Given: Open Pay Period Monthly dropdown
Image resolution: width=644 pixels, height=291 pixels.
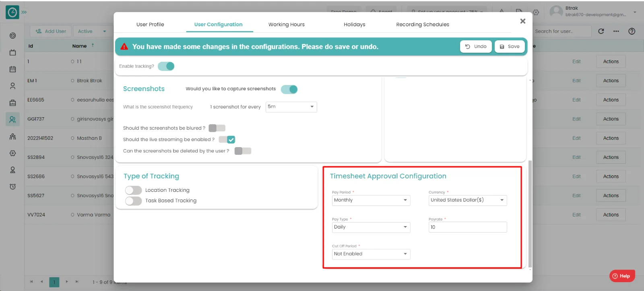Looking at the screenshot, I should [x=371, y=200].
